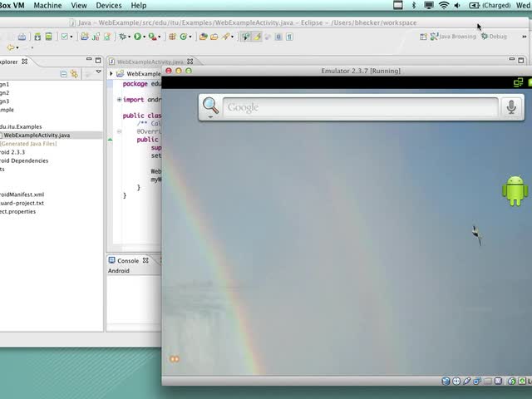Image resolution: width=532 pixels, height=399 pixels.
Task: Toggle Block Selection Mode button
Action: click(x=278, y=37)
